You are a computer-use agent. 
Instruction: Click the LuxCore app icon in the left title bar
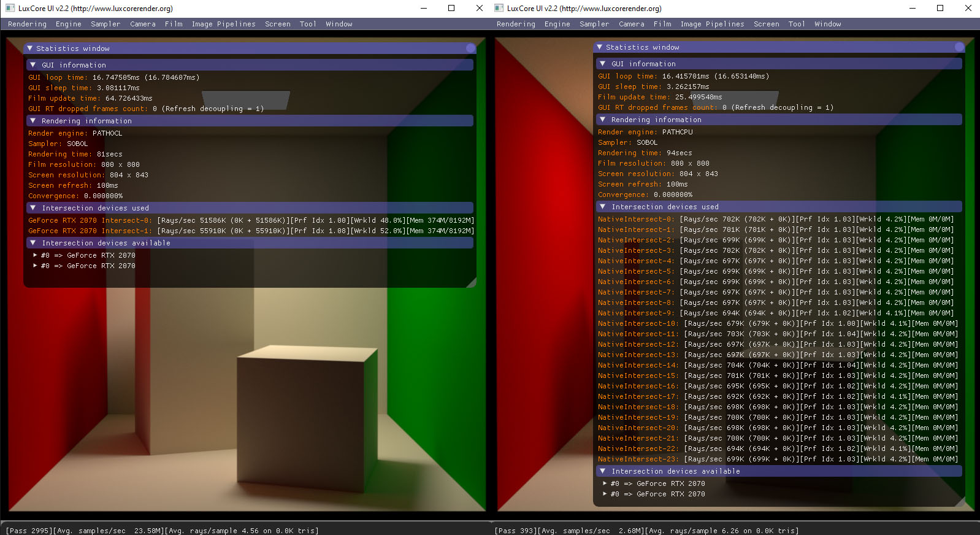[x=10, y=8]
